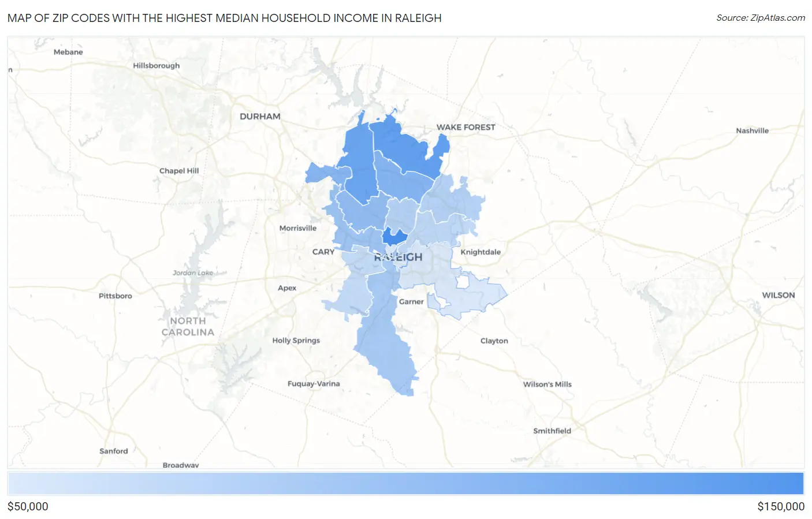Click the DURHAM city label

click(x=260, y=117)
